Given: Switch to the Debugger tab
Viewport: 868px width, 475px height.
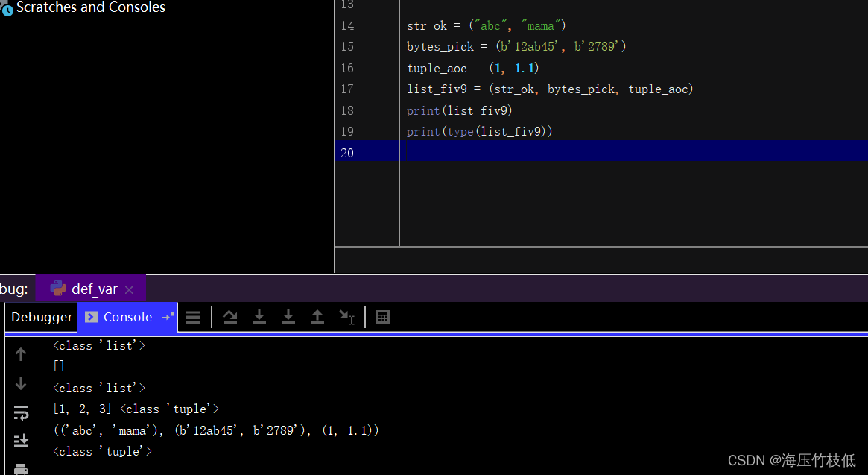Looking at the screenshot, I should (41, 316).
